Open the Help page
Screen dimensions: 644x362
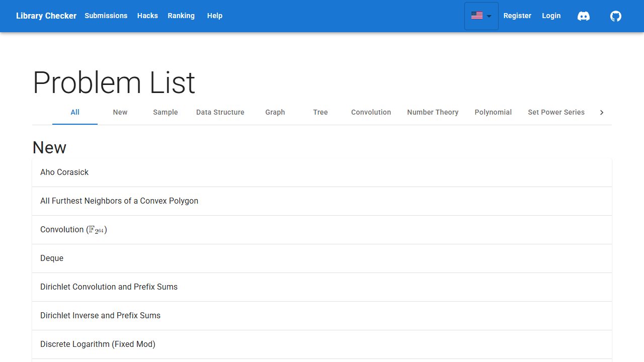click(x=215, y=16)
